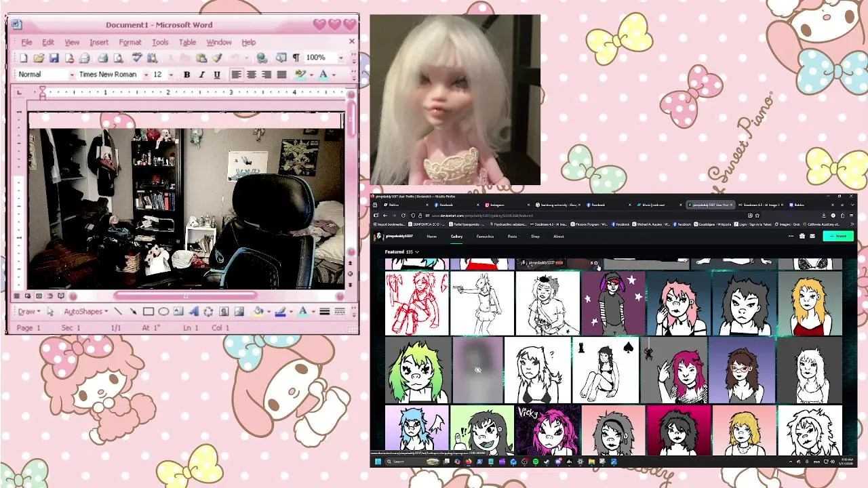This screenshot has width=868, height=488.
Task: Insert Clip Art from Drawing toolbar
Action: pos(224,312)
